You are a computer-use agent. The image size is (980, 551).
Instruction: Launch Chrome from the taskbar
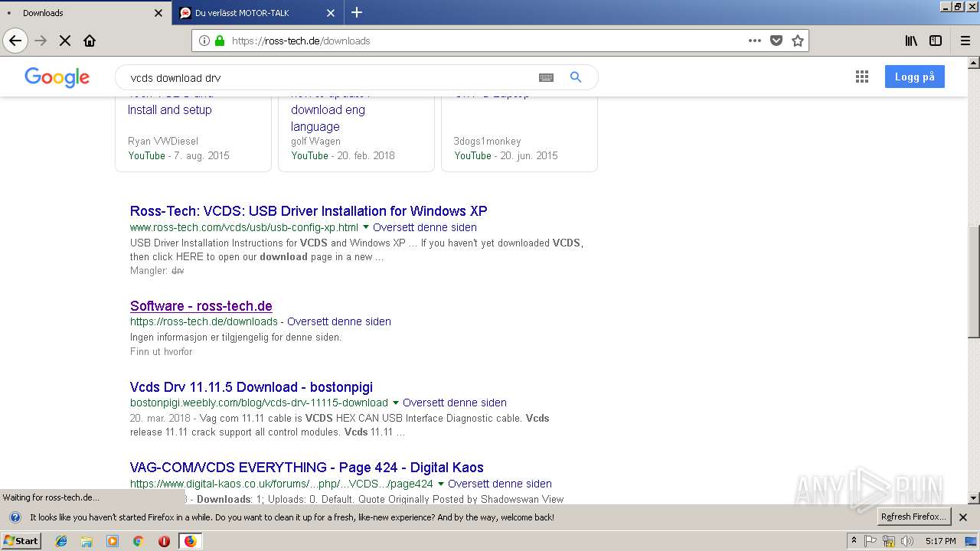pyautogui.click(x=138, y=541)
